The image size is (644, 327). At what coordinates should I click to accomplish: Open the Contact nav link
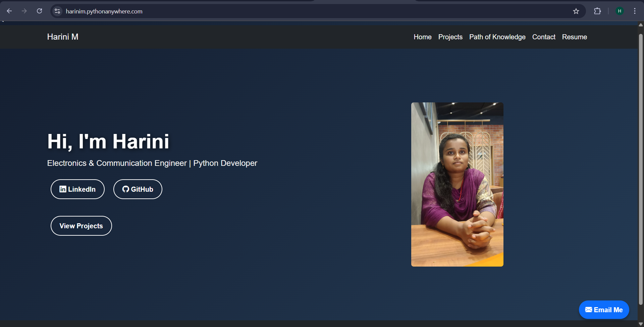pyautogui.click(x=544, y=37)
